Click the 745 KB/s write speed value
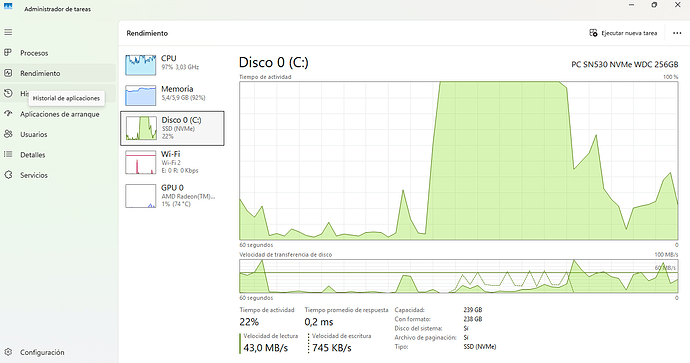The width and height of the screenshot is (690, 363). click(332, 348)
